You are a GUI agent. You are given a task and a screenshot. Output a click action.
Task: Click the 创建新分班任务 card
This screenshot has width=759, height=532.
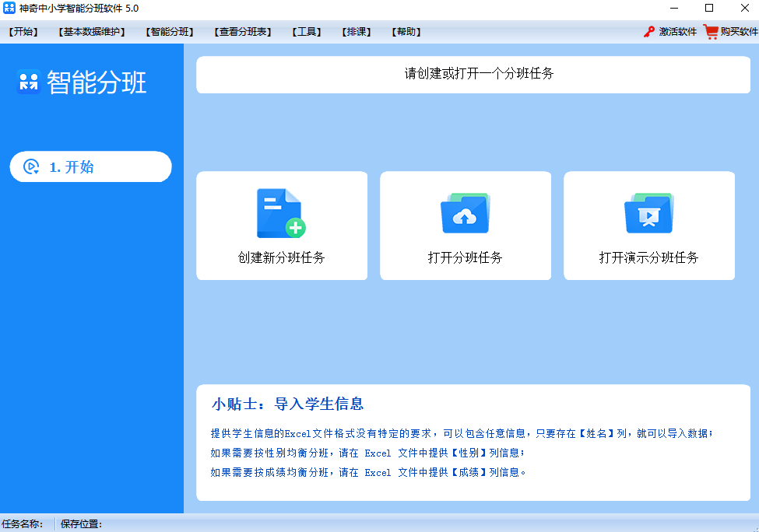[281, 226]
